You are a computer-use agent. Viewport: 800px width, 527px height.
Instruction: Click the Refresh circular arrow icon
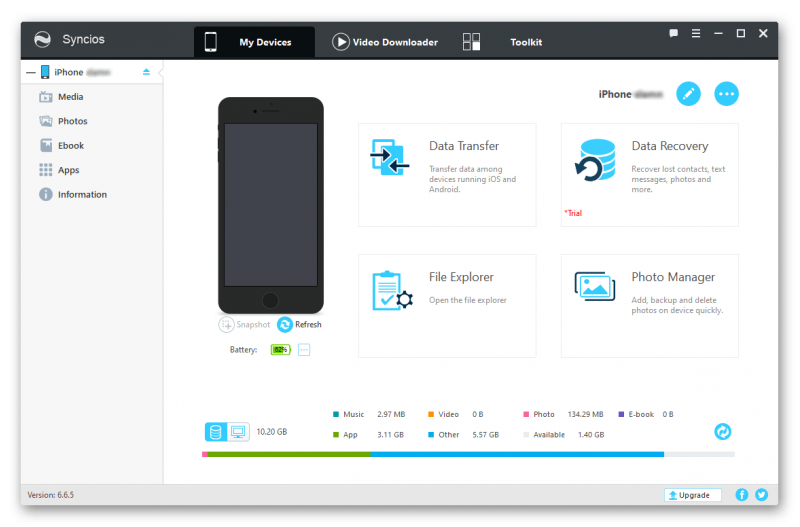[x=285, y=324]
